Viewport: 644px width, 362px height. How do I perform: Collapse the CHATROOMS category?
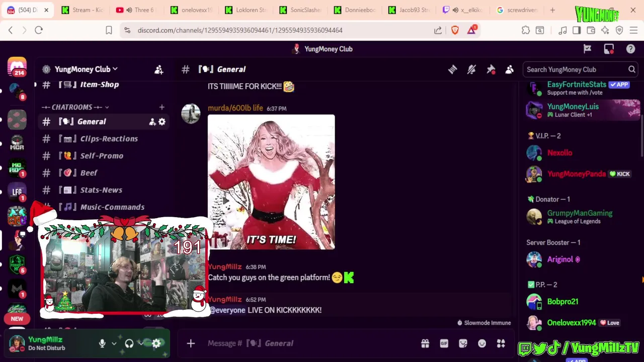point(75,107)
